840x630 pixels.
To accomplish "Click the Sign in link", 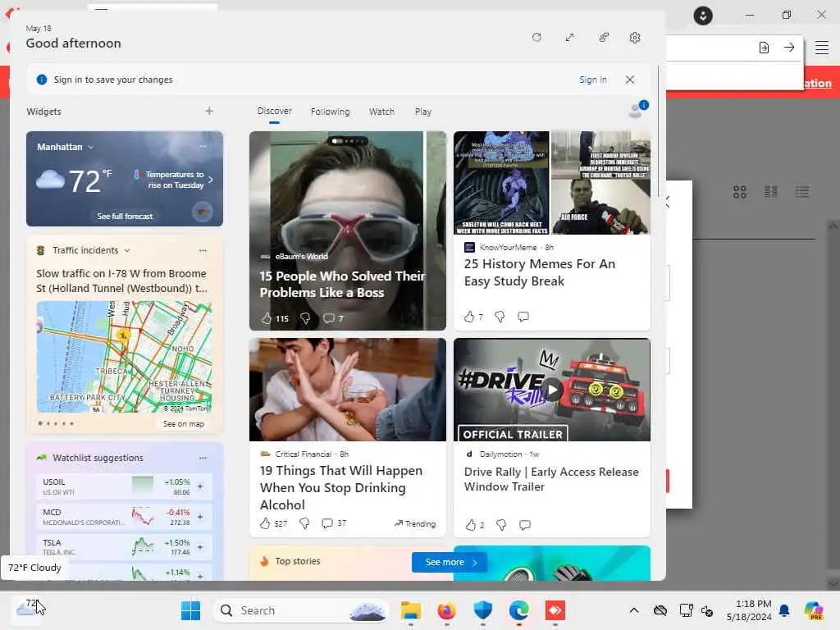I will coord(592,80).
